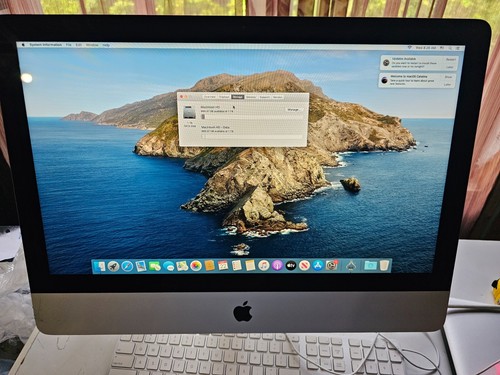This screenshot has height=375, width=500.
Task: Open Contacts brown book icon
Action: (x=209, y=266)
